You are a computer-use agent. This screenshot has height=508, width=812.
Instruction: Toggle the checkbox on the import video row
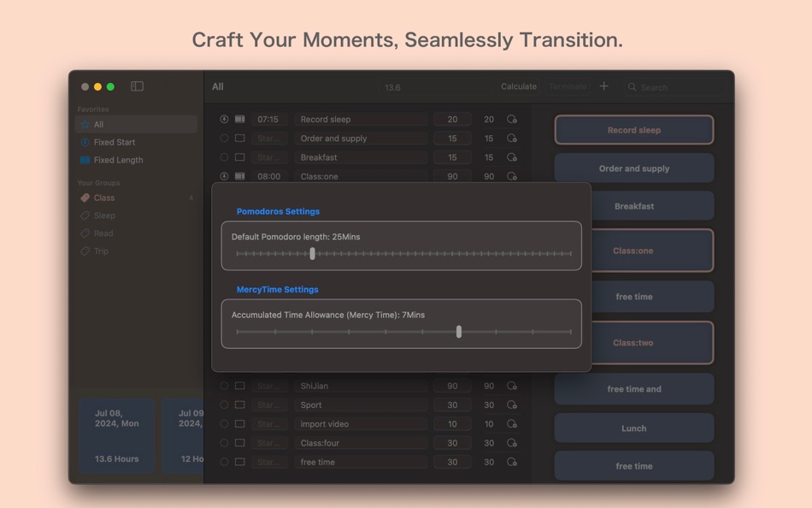click(x=238, y=423)
